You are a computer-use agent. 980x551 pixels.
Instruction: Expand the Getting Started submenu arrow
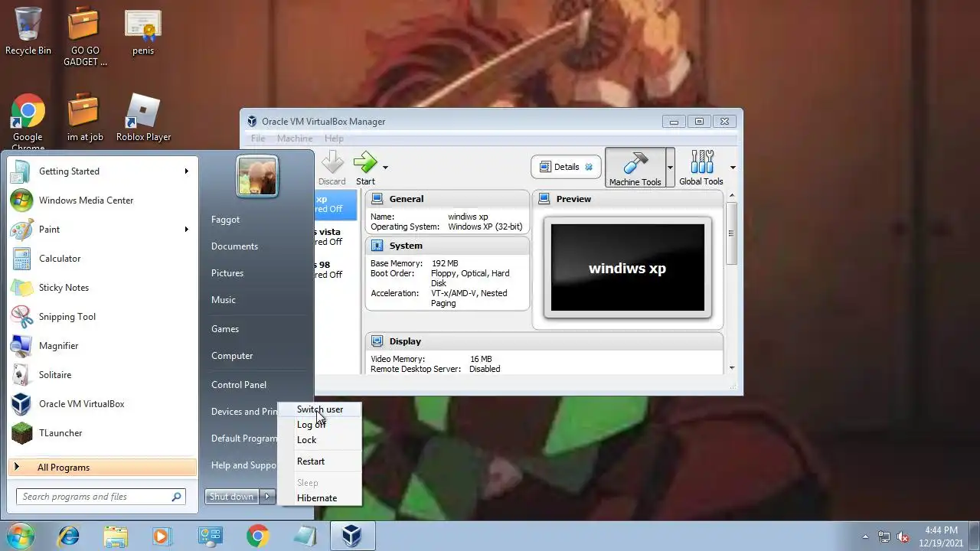point(186,171)
